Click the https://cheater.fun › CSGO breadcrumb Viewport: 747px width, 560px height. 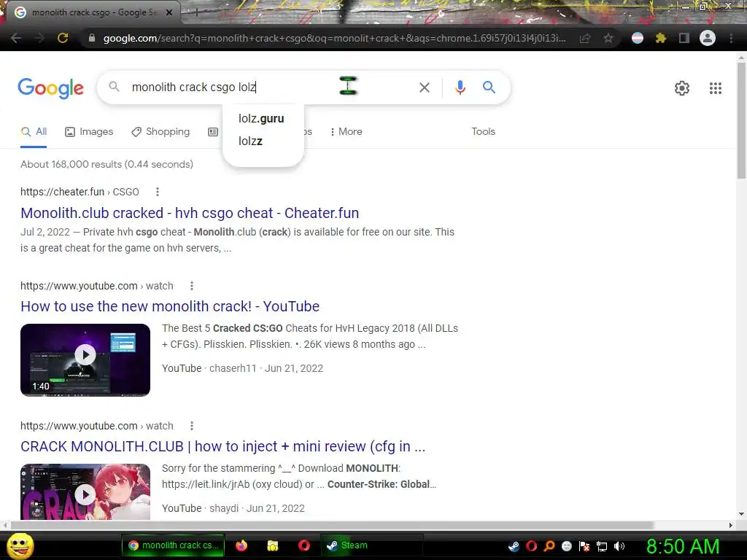(80, 192)
